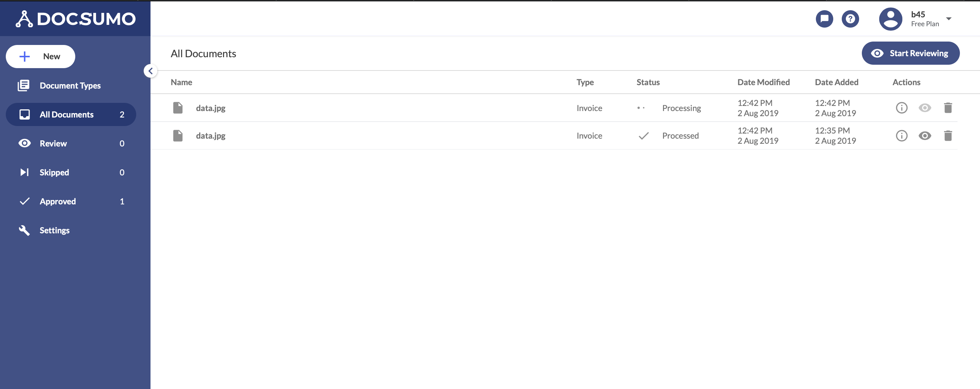The image size is (980, 389).
Task: Open the Approved section
Action: pyautogui.click(x=71, y=201)
